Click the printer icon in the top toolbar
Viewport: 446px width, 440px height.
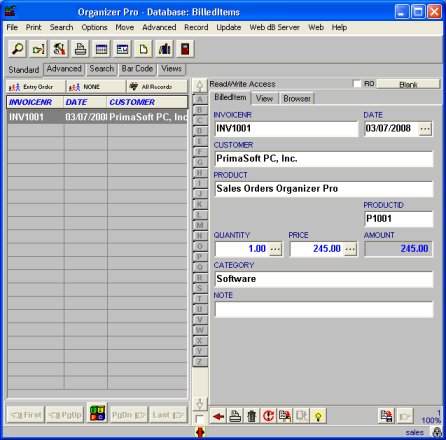pos(80,49)
